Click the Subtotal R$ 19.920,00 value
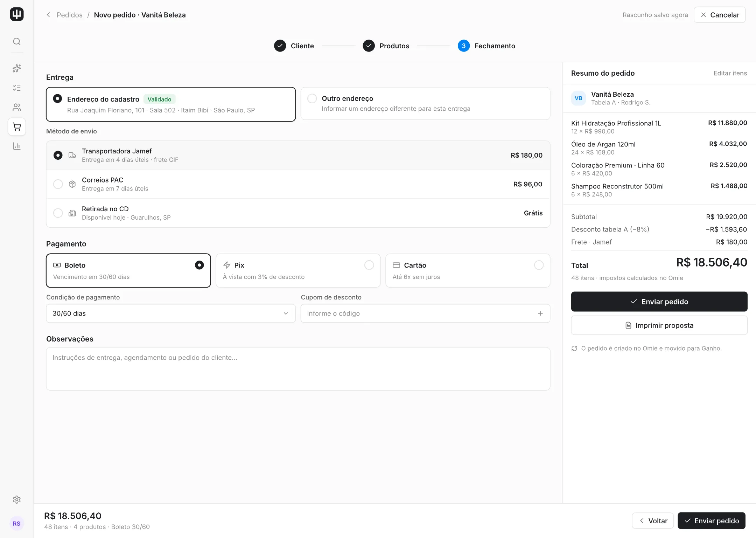This screenshot has height=538, width=756. (727, 217)
